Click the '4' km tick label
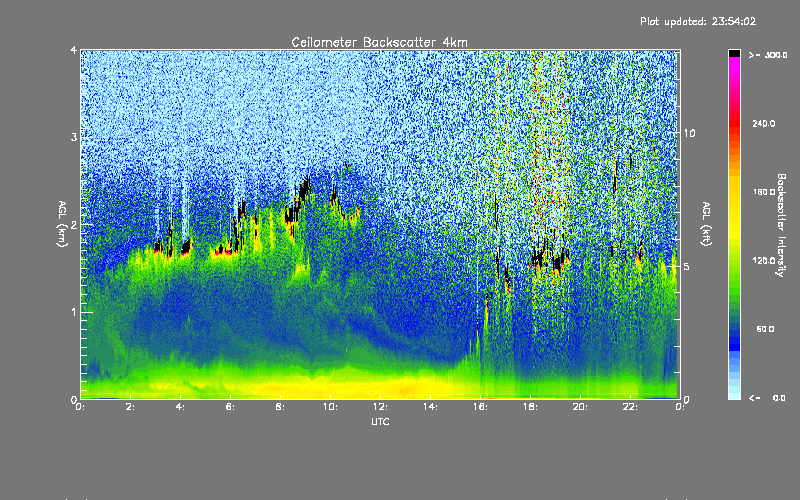 (74, 51)
